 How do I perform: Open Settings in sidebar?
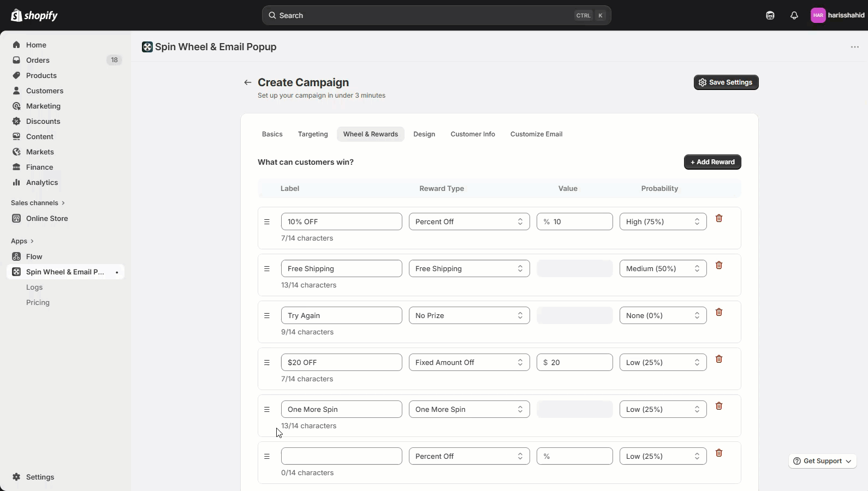66,477
